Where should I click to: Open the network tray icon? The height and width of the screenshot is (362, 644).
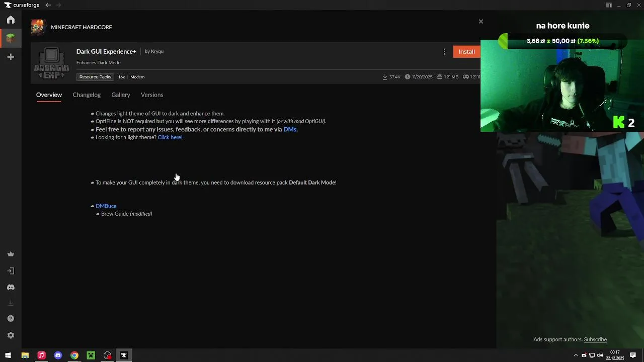592,355
